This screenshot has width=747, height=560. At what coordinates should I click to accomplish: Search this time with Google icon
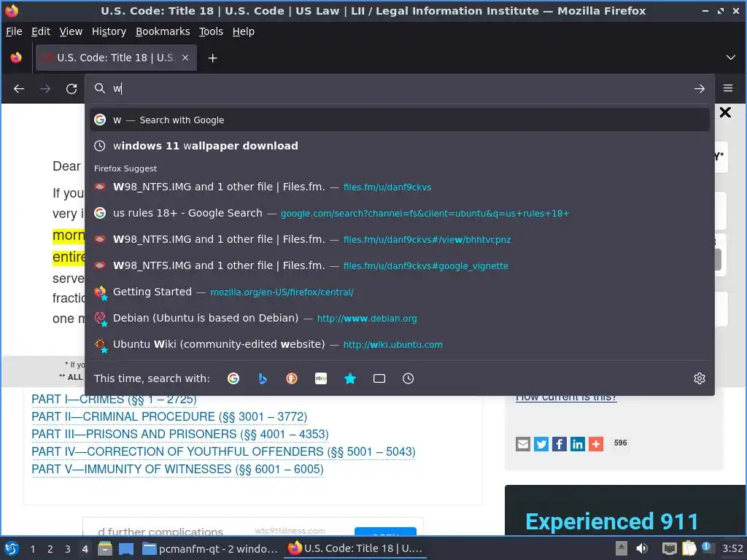(x=233, y=378)
